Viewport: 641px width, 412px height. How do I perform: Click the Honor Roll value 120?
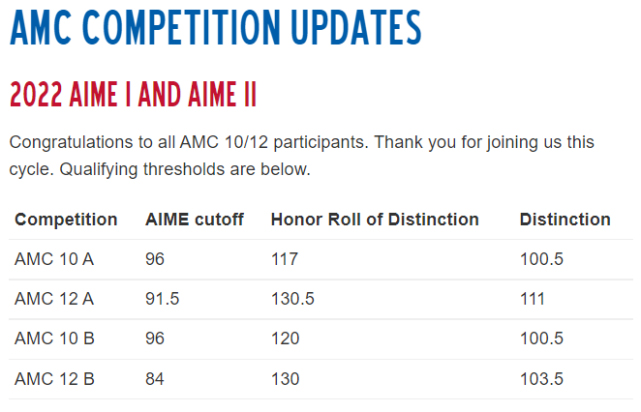point(285,339)
